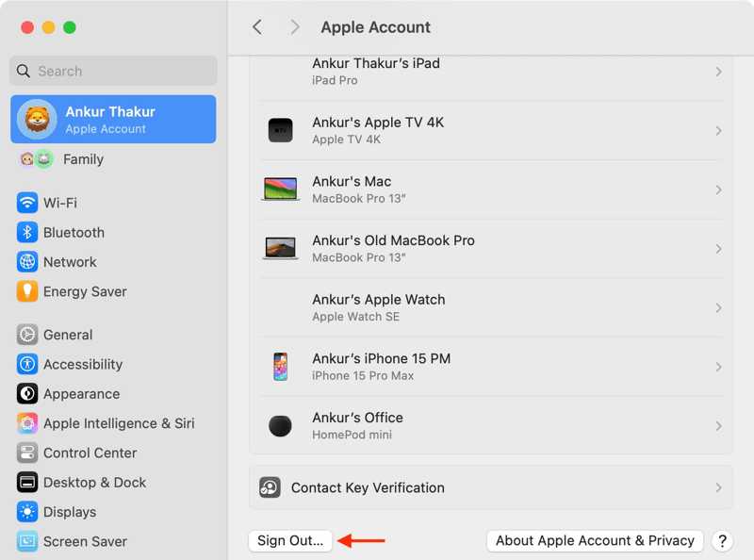Screen dimensions: 754x560
Task: Click the General gear icon
Action: click(x=27, y=335)
